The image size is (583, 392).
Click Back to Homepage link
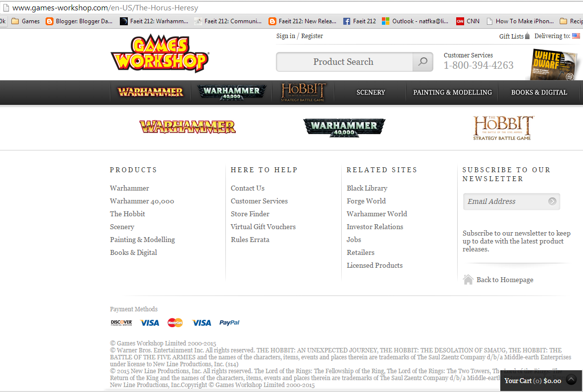click(x=505, y=280)
